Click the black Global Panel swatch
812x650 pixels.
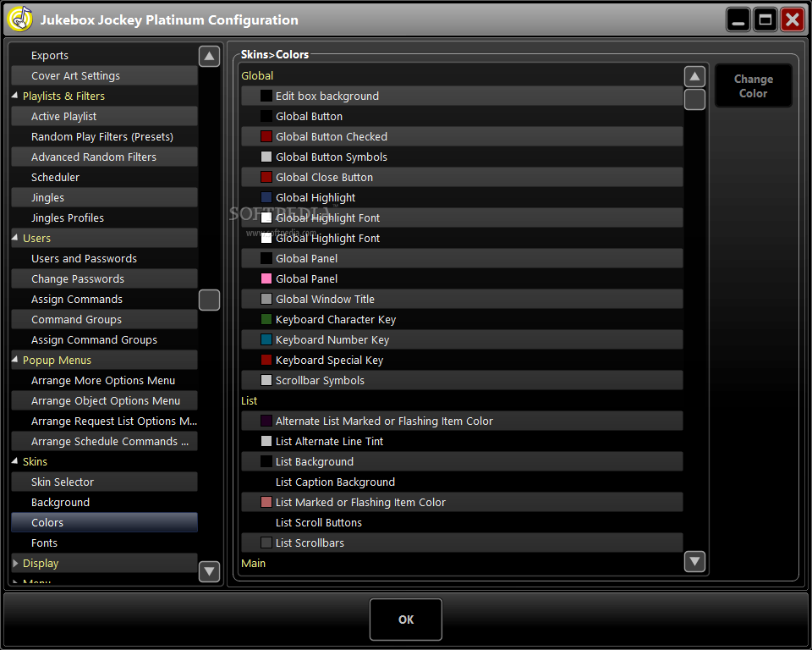coord(266,258)
